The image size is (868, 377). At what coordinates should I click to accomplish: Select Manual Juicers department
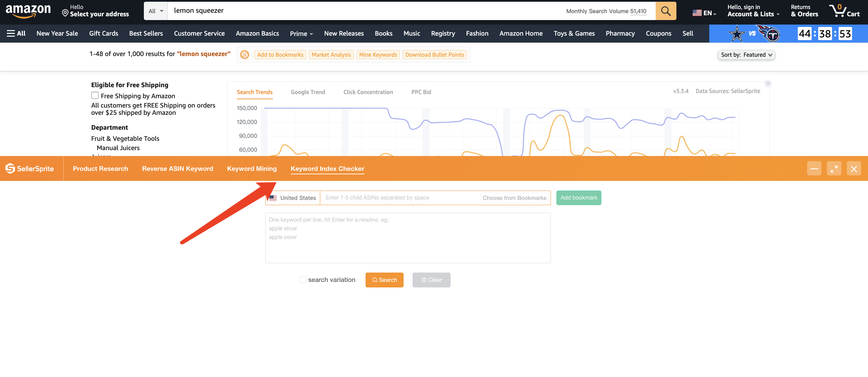[x=118, y=148]
